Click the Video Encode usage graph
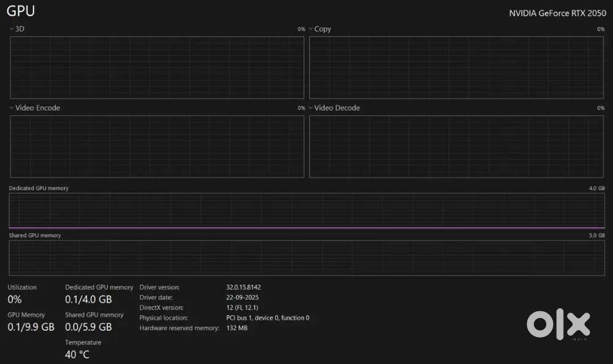Viewport: 613px width, 364px height. [157, 146]
